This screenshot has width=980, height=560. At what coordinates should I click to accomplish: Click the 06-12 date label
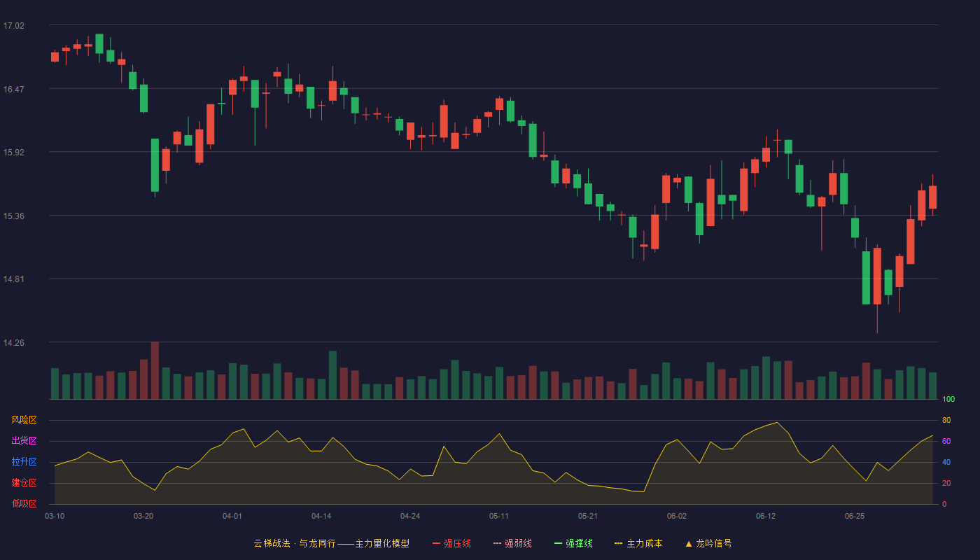tap(766, 516)
